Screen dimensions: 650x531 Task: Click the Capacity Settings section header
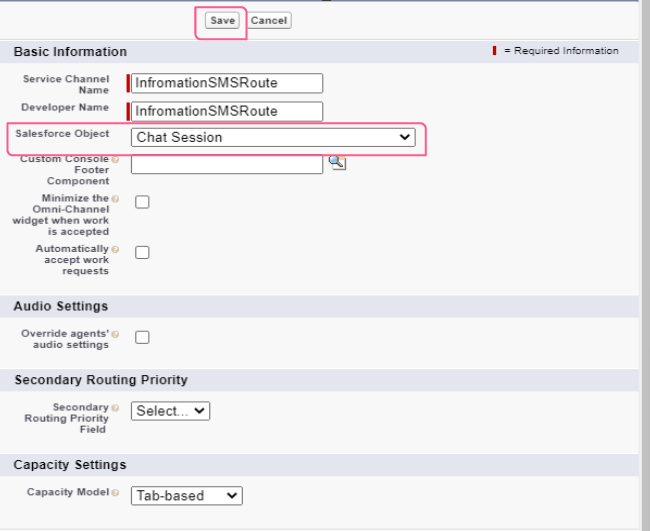[x=70, y=465]
